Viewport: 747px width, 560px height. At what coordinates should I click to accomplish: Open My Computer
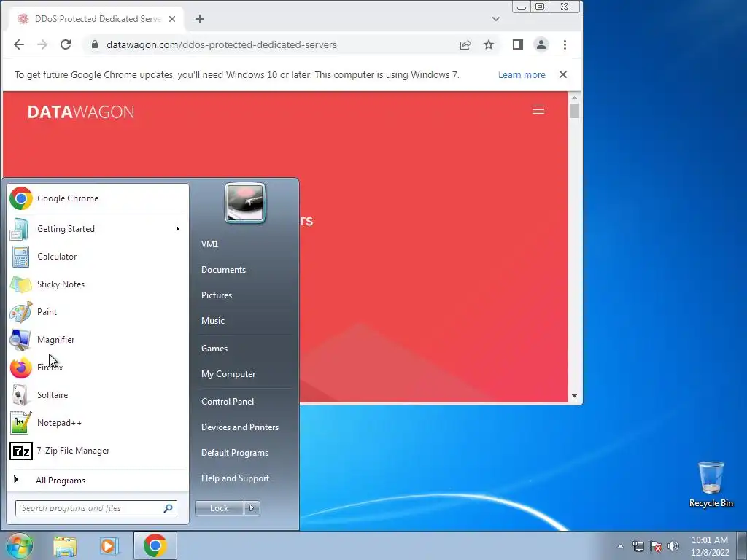(228, 374)
